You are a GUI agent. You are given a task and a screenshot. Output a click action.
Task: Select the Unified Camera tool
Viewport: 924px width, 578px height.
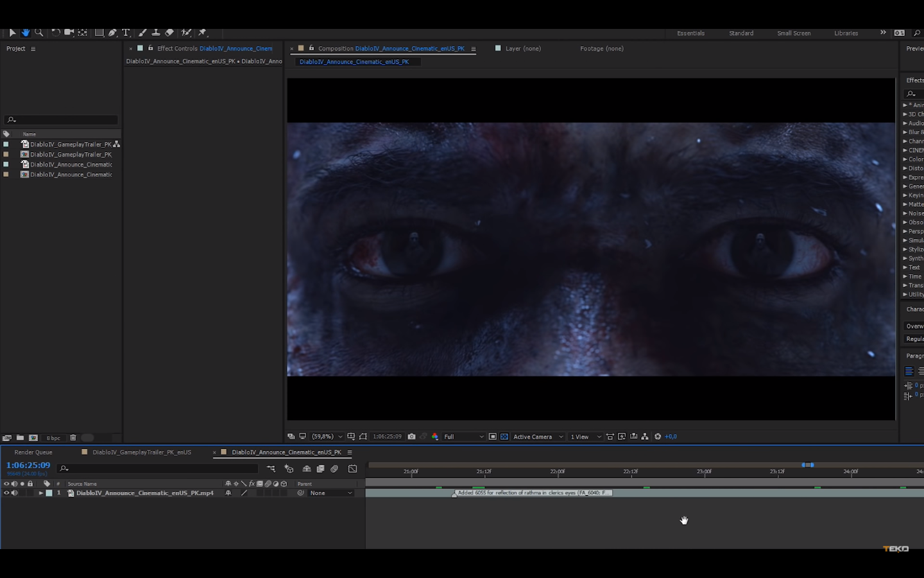[x=69, y=33]
